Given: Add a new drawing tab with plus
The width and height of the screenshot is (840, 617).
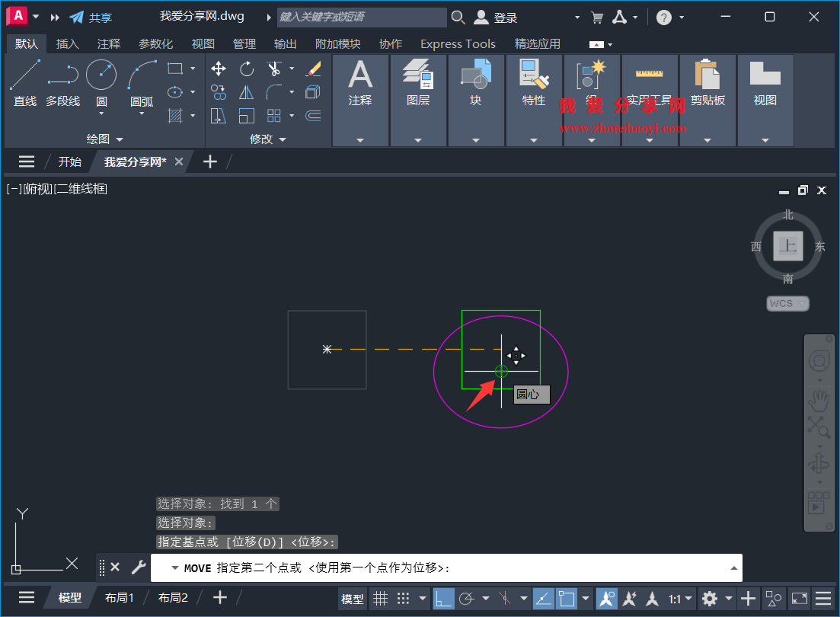Looking at the screenshot, I should 210,162.
